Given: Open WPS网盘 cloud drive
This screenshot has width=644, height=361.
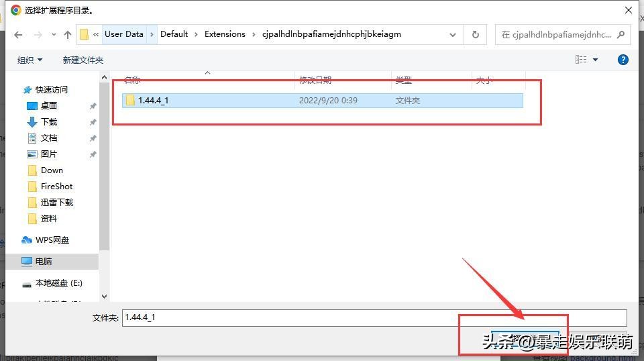Looking at the screenshot, I should click(x=52, y=240).
